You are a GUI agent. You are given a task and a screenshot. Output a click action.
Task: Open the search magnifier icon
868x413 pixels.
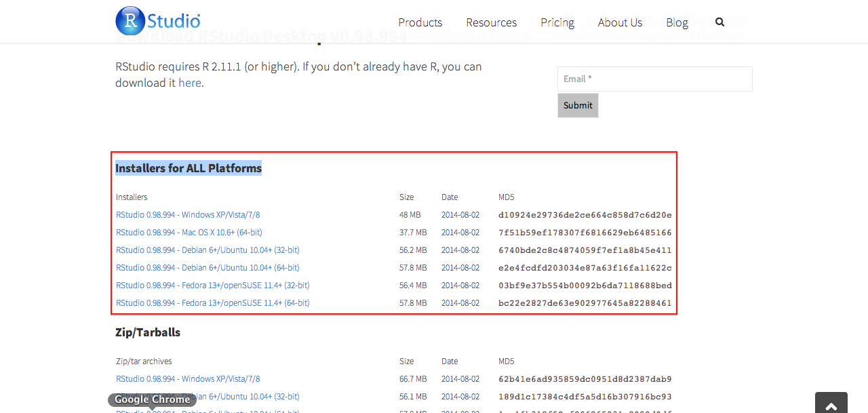[719, 22]
